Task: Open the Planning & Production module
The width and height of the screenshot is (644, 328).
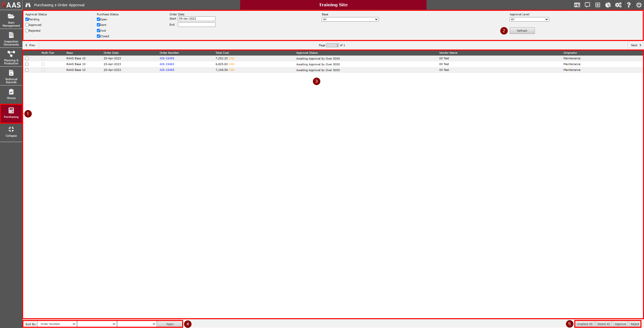Action: click(11, 57)
